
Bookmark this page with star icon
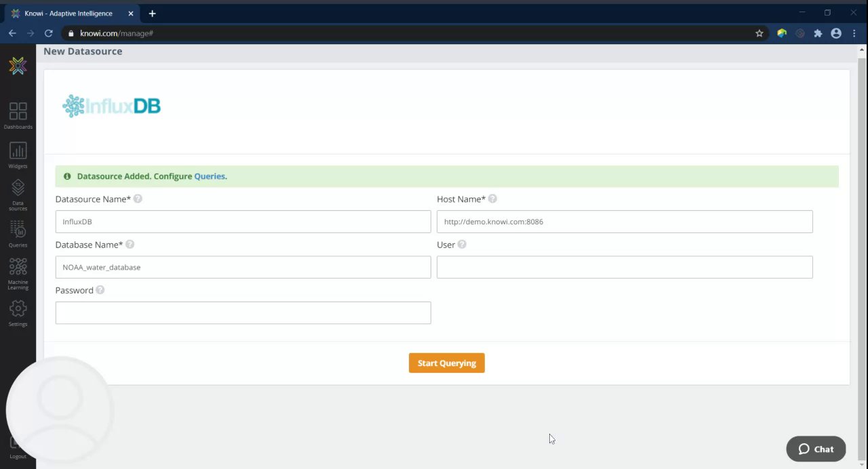coord(759,33)
